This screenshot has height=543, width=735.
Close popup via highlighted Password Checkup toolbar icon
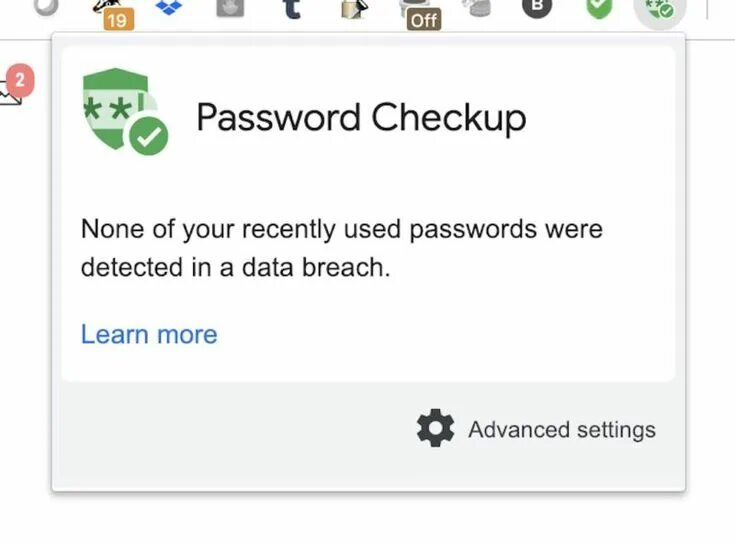click(660, 11)
